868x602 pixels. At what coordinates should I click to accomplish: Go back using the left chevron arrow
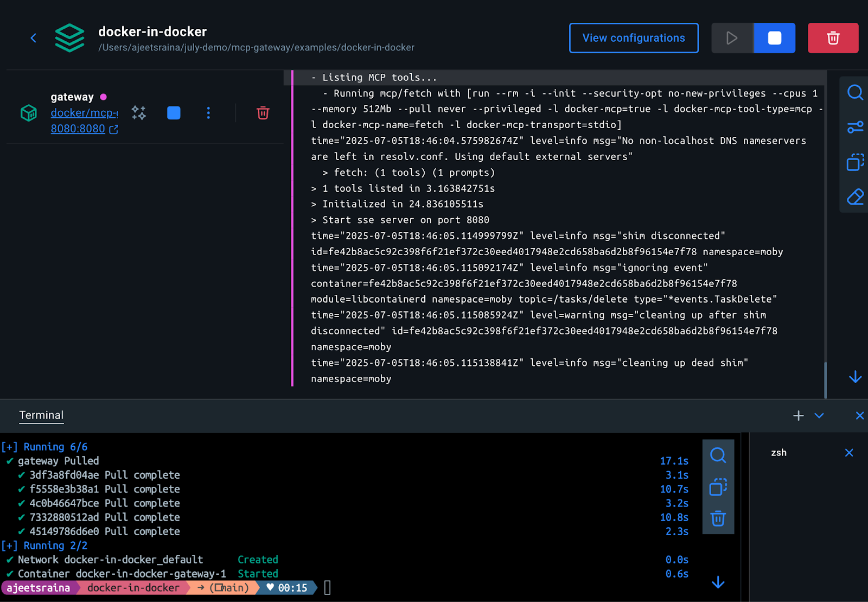[34, 38]
